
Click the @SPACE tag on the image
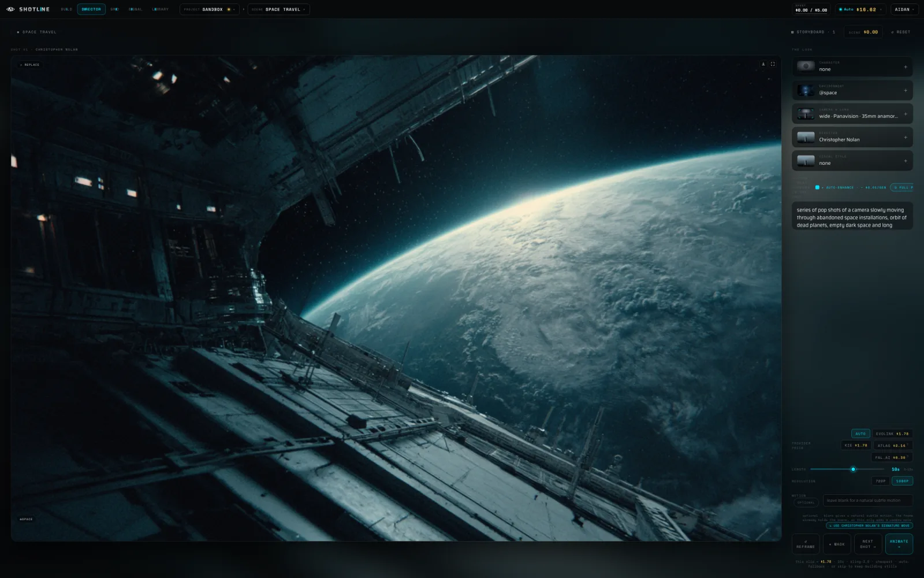tap(26, 519)
